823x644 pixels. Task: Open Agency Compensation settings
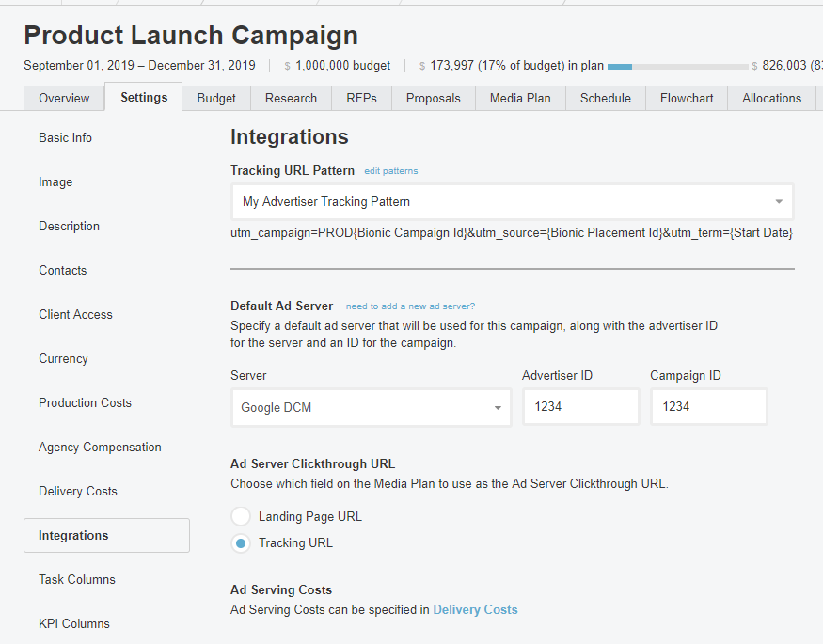100,447
